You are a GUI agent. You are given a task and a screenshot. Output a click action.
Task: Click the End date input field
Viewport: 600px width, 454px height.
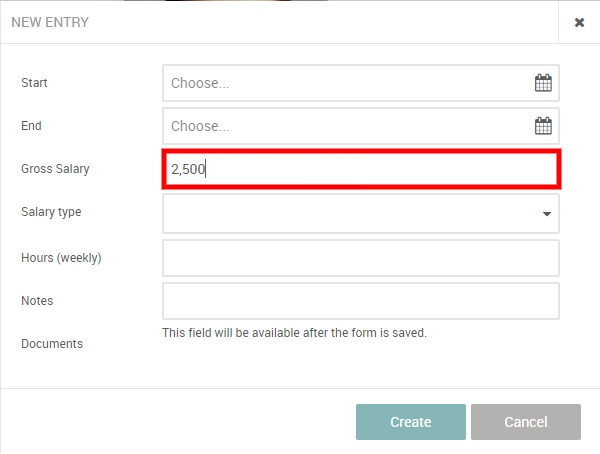click(345, 126)
